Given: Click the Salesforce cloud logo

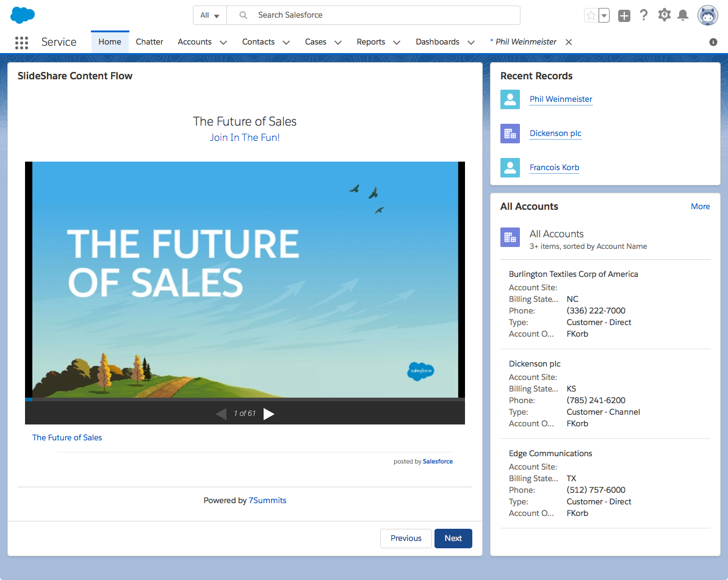Looking at the screenshot, I should [x=23, y=15].
